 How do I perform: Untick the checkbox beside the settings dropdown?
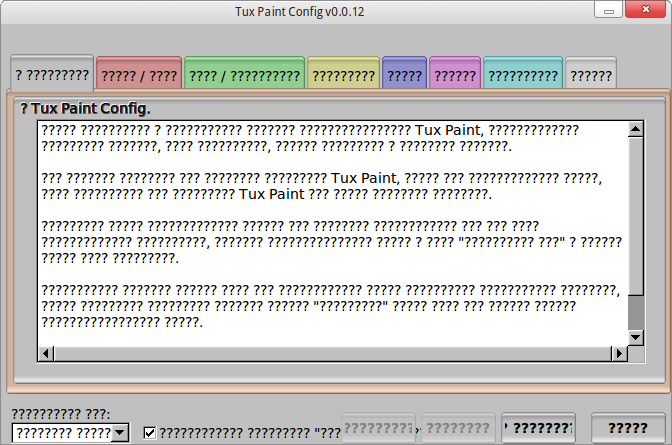[150, 433]
